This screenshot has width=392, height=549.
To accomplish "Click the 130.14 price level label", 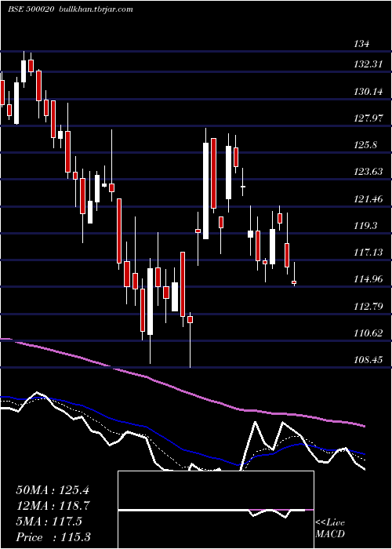I will pos(368,92).
